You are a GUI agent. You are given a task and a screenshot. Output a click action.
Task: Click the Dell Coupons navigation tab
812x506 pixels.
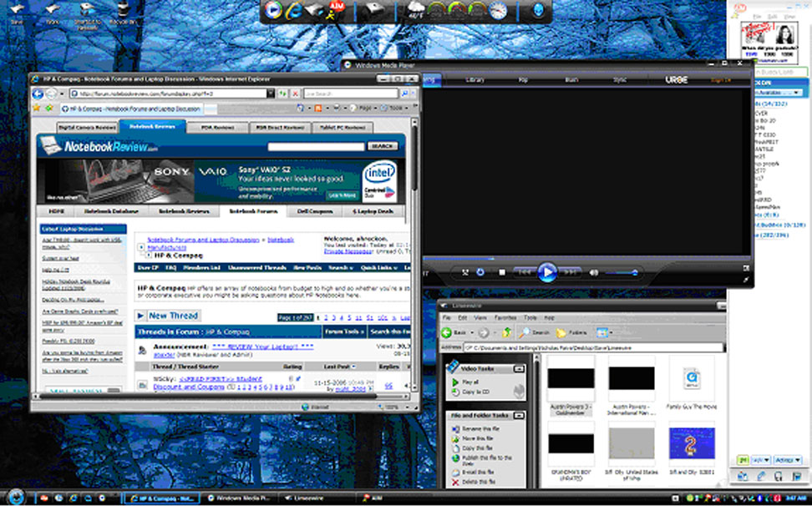coord(316,211)
